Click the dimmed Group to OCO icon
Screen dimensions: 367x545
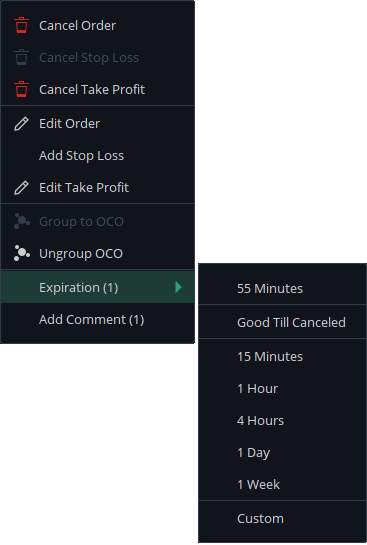[x=22, y=221]
